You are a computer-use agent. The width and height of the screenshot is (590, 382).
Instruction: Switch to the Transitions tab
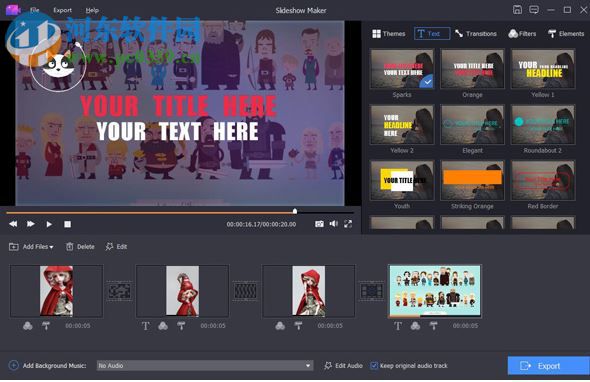click(x=476, y=34)
